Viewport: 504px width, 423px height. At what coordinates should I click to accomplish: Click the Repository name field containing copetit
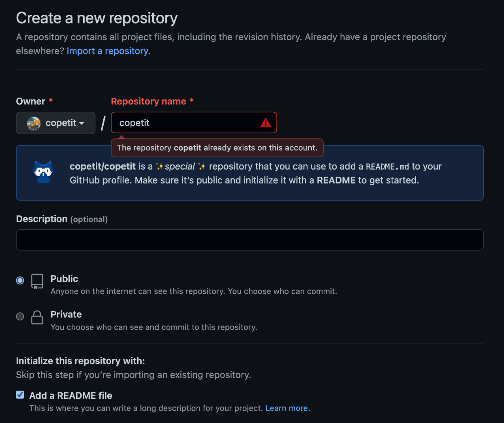[194, 123]
